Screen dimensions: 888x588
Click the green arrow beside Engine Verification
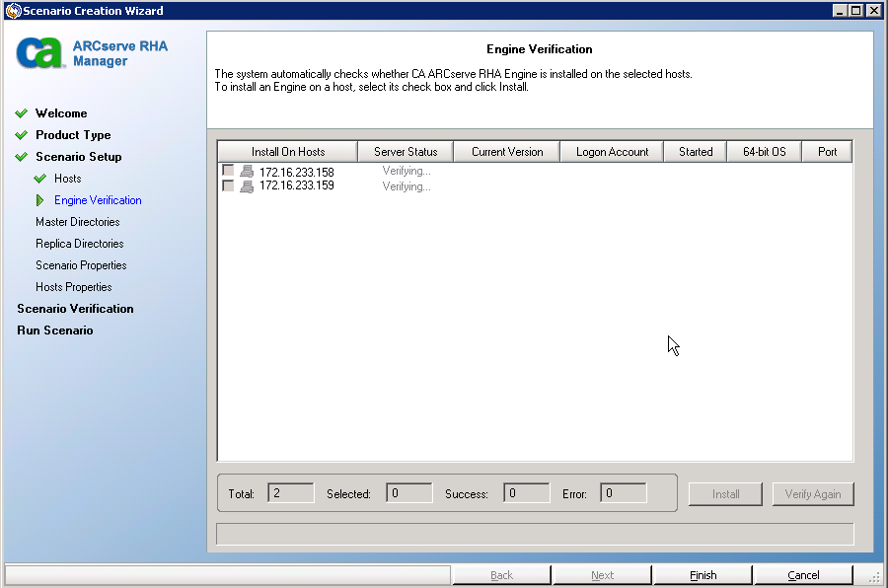pos(39,199)
